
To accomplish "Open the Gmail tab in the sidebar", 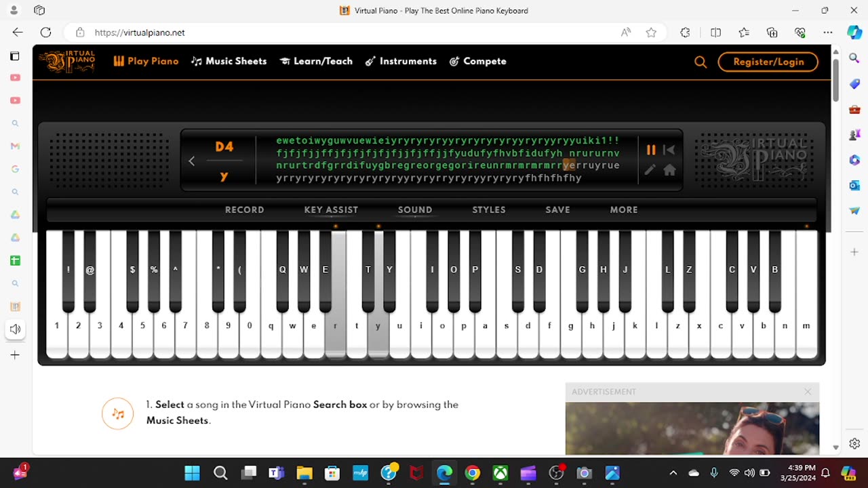I will click(x=15, y=146).
